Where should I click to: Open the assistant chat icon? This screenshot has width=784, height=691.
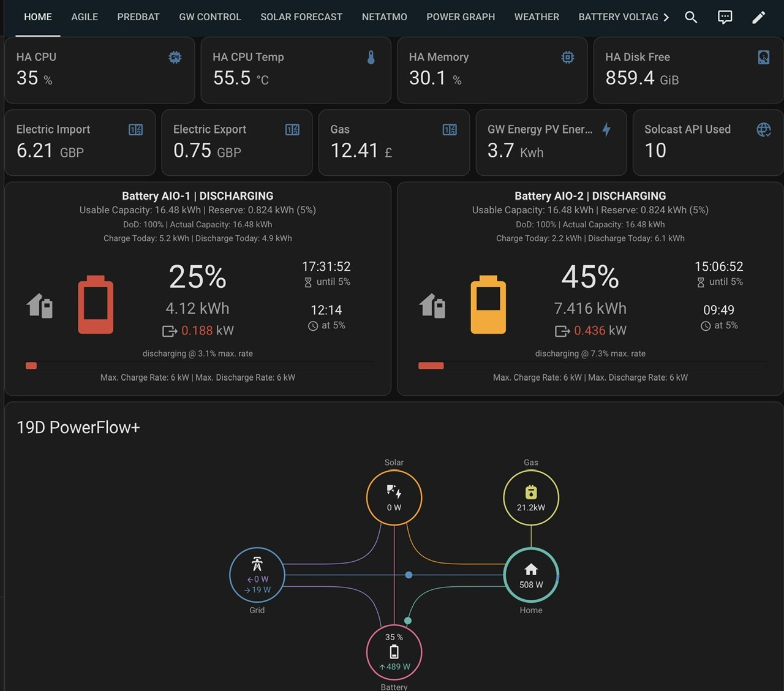tap(725, 17)
